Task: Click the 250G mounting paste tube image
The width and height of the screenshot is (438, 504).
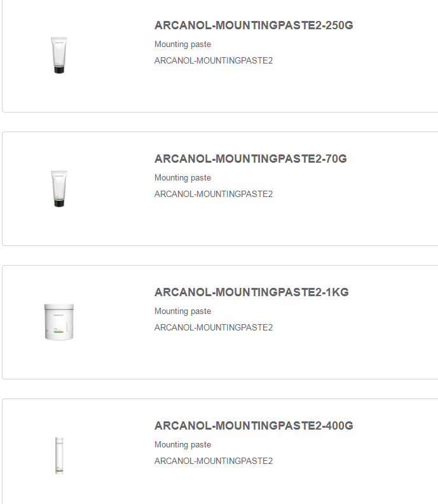Action: (x=58, y=55)
